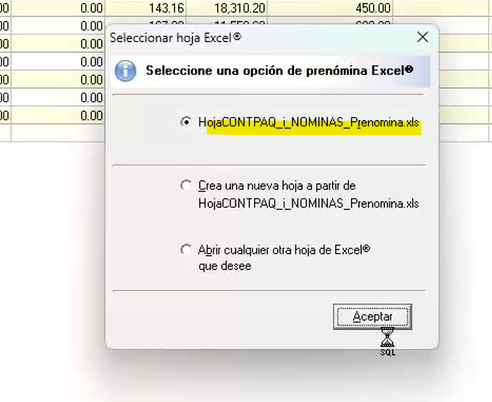The image size is (492, 402).
Task: Select the blank cell beneath the last 0.00 row
Action: coord(58,133)
